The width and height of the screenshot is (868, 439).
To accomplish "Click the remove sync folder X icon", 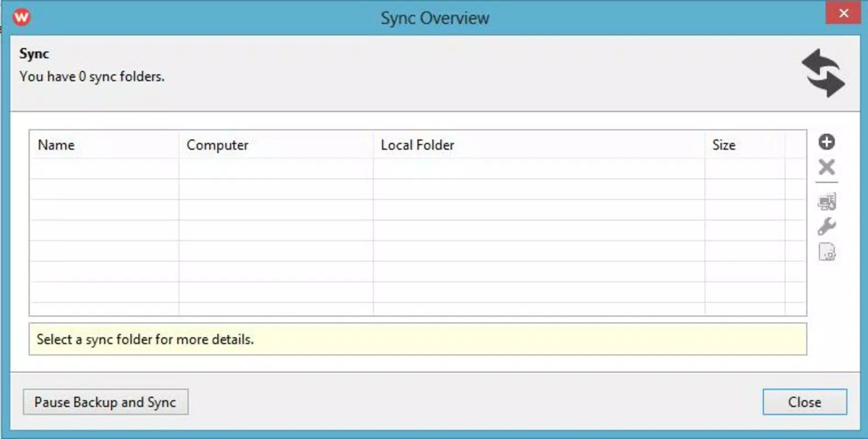I will (x=826, y=167).
